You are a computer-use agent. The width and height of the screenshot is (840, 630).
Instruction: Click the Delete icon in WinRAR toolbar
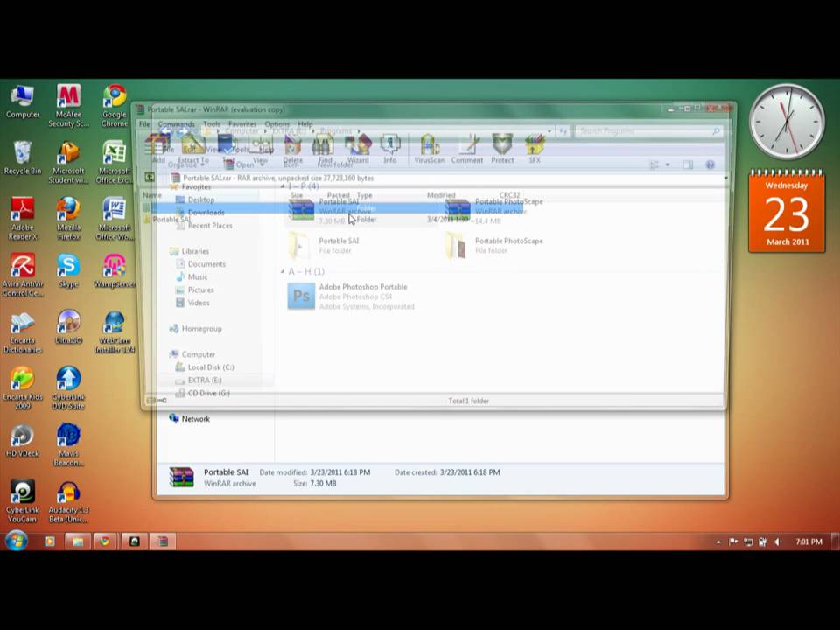click(x=292, y=149)
